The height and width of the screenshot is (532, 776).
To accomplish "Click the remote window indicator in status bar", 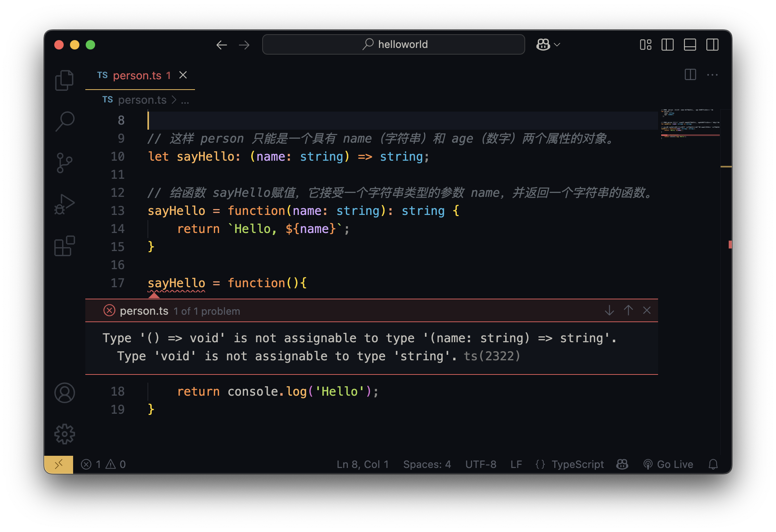I will point(59,464).
